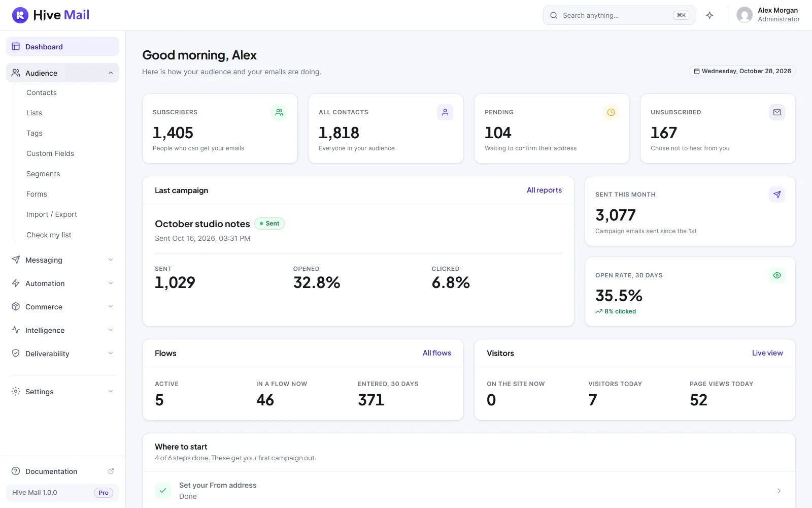Click the Pro badge near version
This screenshot has height=508, width=812.
click(104, 493)
